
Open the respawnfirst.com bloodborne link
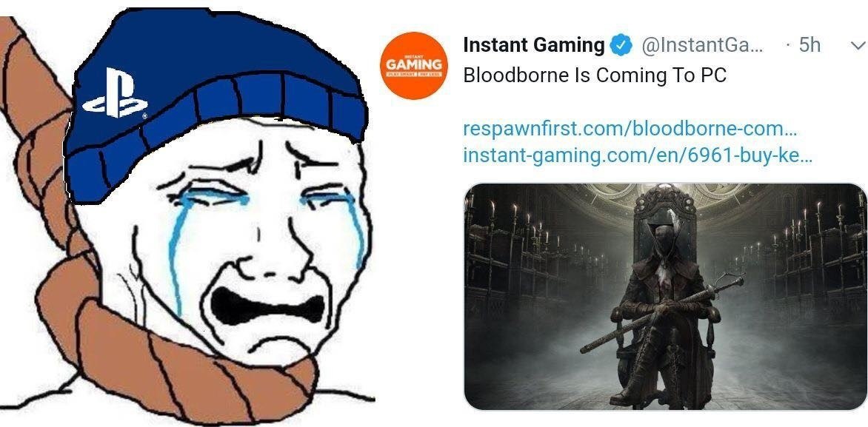click(x=630, y=129)
